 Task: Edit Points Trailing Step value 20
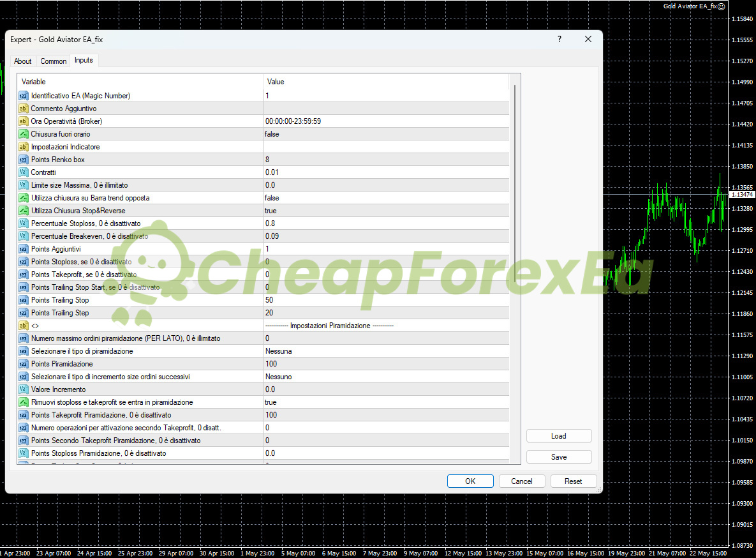click(386, 313)
